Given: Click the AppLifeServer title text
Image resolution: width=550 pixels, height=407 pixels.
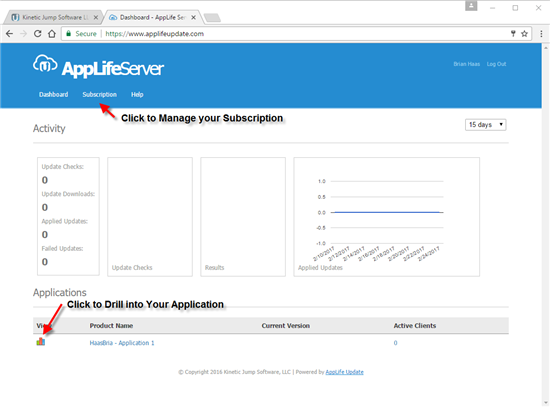Looking at the screenshot, I should [x=113, y=69].
